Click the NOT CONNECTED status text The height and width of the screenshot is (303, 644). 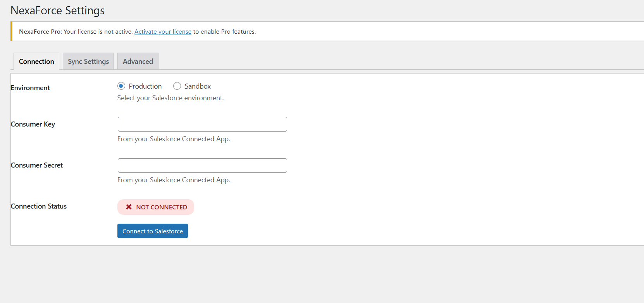click(162, 207)
